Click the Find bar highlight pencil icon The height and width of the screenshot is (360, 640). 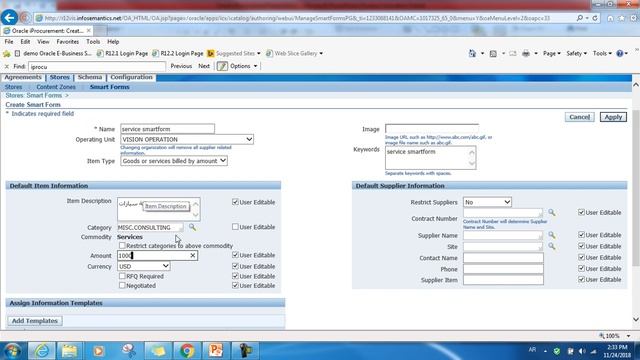(x=222, y=66)
